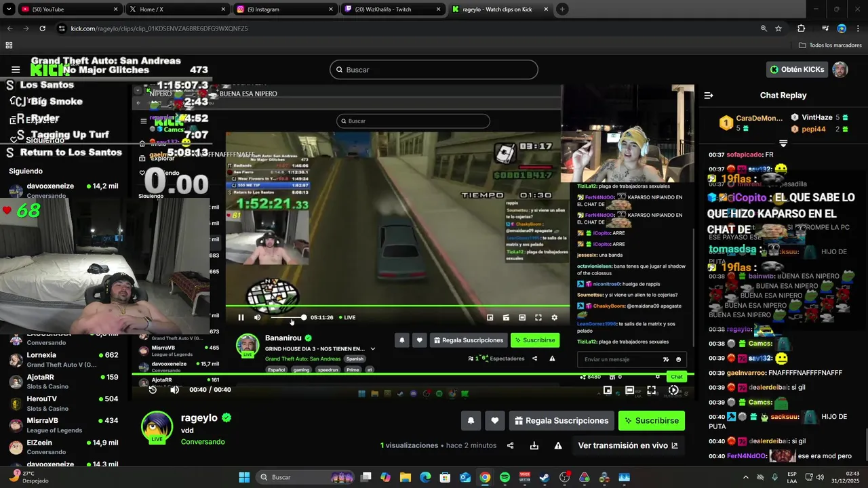Open Todos los marcadores folder

830,45
